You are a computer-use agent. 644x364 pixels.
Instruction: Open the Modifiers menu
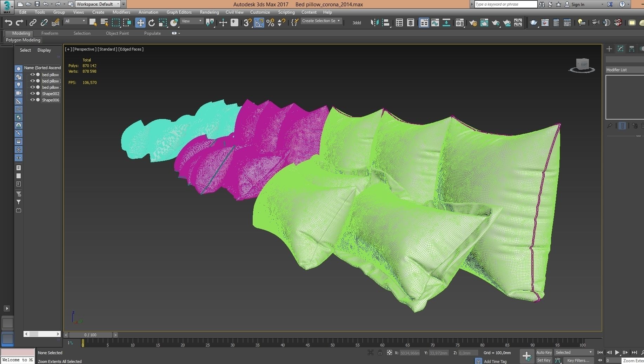tap(121, 12)
